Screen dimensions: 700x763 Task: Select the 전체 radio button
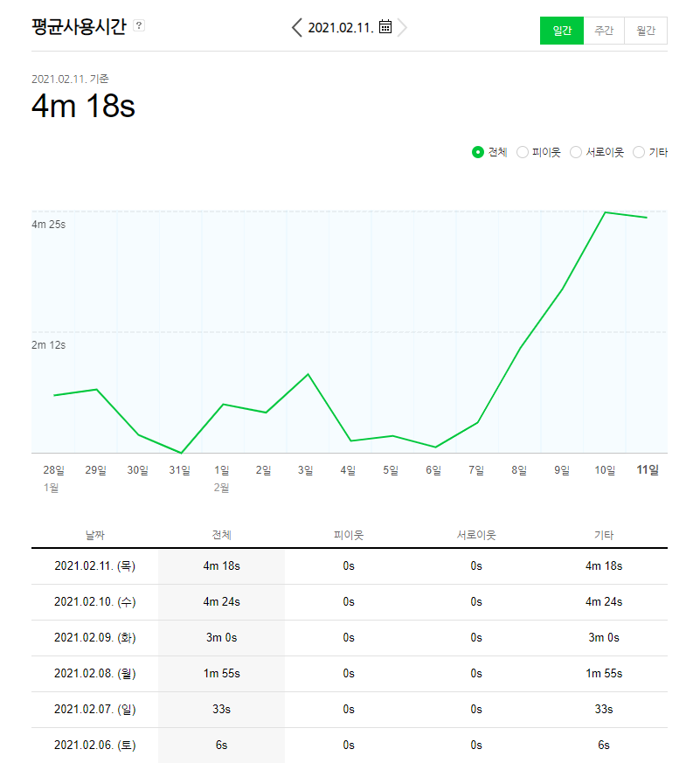click(478, 152)
